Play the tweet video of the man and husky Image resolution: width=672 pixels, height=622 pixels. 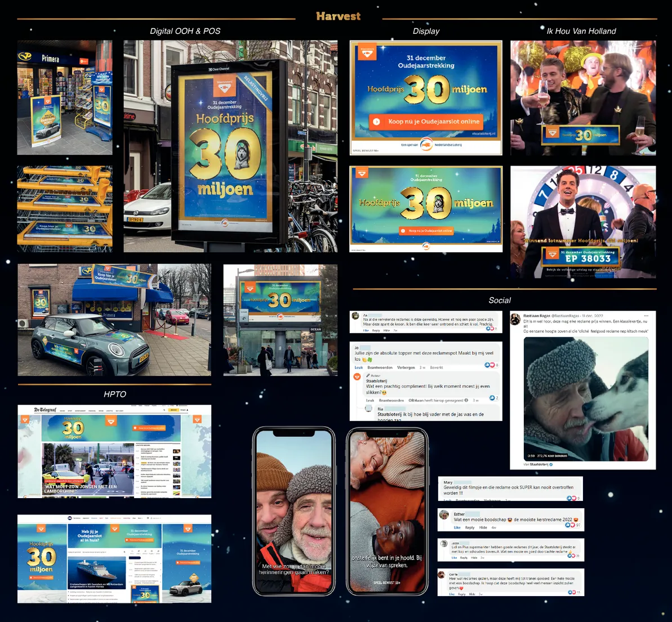pos(586,399)
